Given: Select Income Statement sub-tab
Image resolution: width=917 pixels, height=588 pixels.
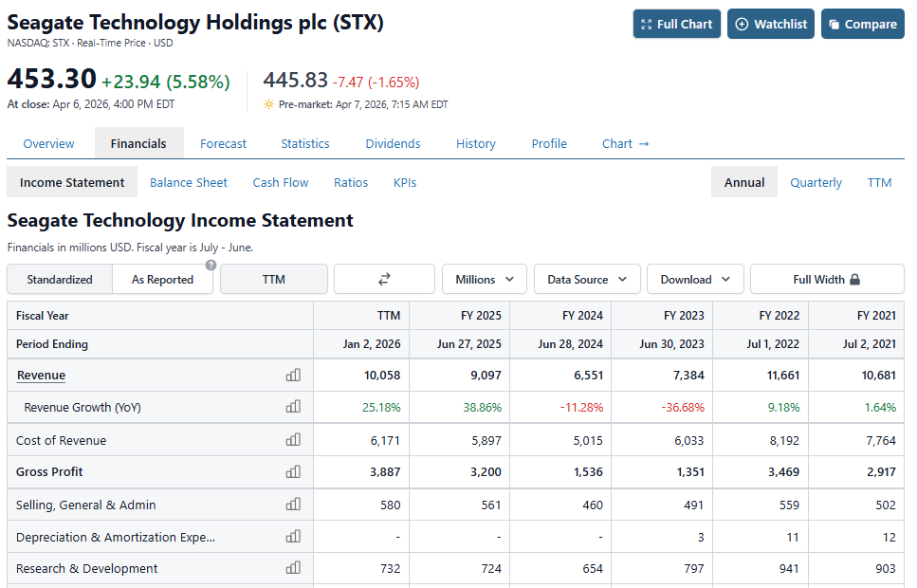Looking at the screenshot, I should tap(72, 182).
